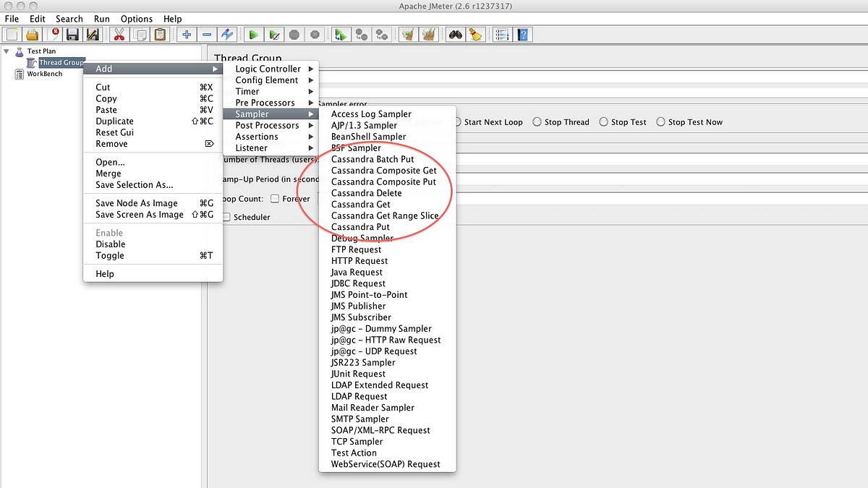Choose Debug Sampler entry
This screenshot has height=488, width=868.
[388, 238]
